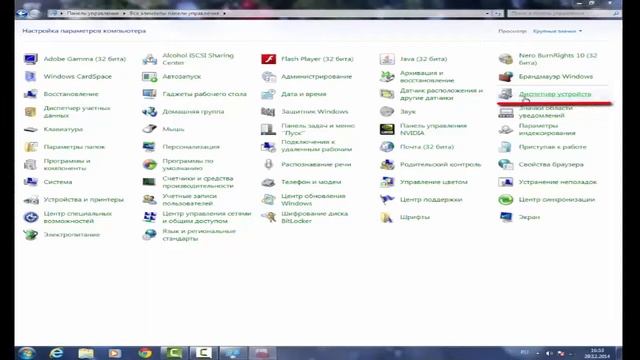Open Почта (32 бита) icon

pyautogui.click(x=387, y=147)
